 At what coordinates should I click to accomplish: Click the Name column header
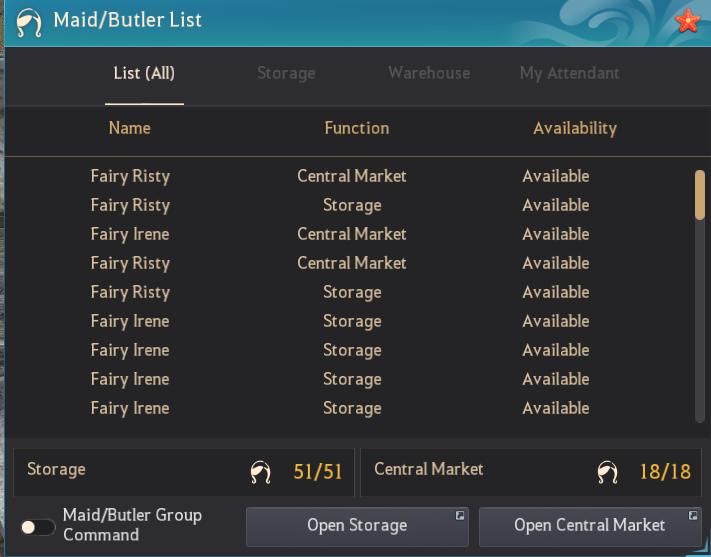pyautogui.click(x=130, y=128)
